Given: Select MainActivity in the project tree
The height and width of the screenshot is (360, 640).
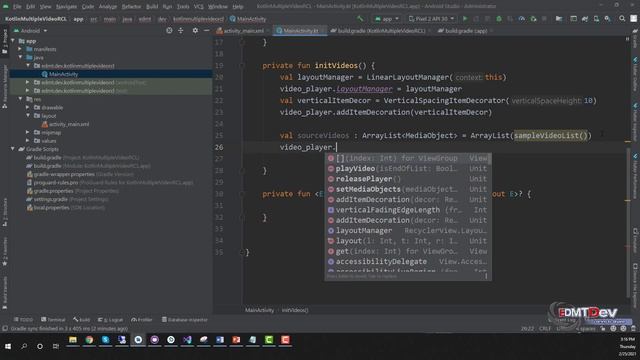Looking at the screenshot, I should [63, 74].
